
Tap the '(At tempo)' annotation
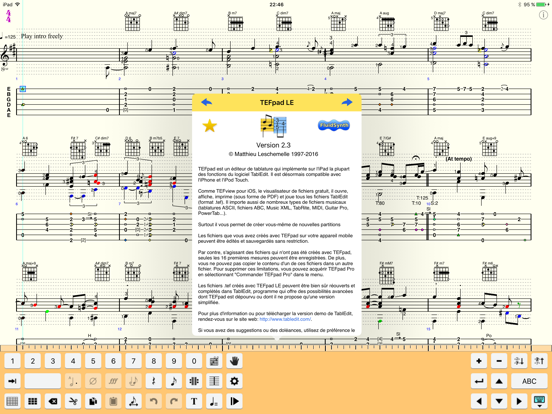459,159
